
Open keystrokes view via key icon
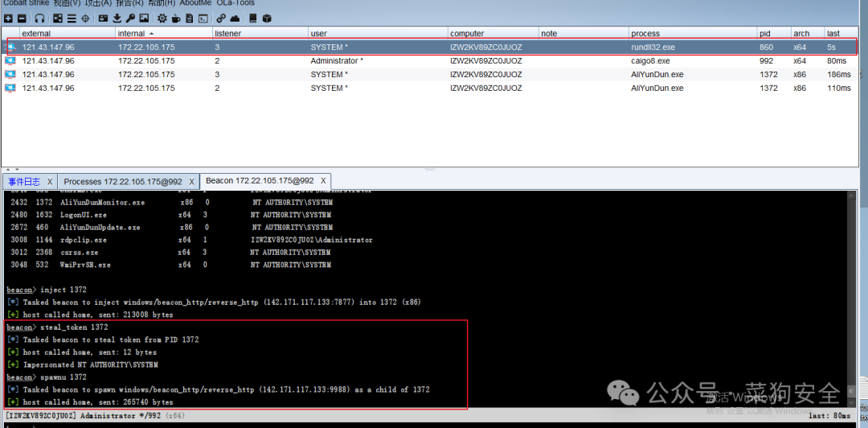pyautogui.click(x=130, y=19)
